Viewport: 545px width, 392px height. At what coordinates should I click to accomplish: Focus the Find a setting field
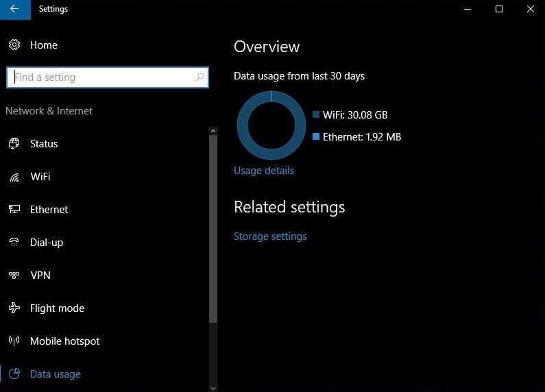pyautogui.click(x=103, y=77)
